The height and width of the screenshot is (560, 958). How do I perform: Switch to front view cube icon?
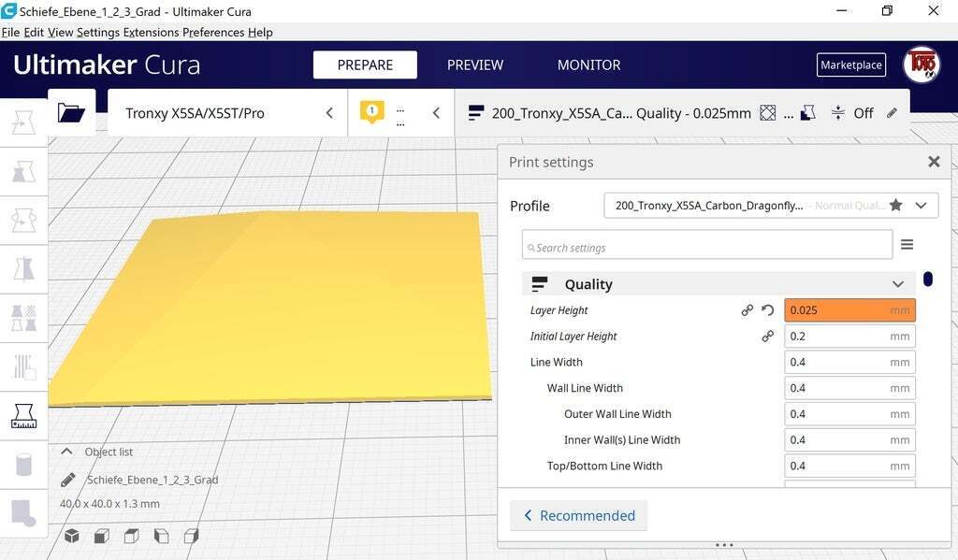pyautogui.click(x=101, y=537)
